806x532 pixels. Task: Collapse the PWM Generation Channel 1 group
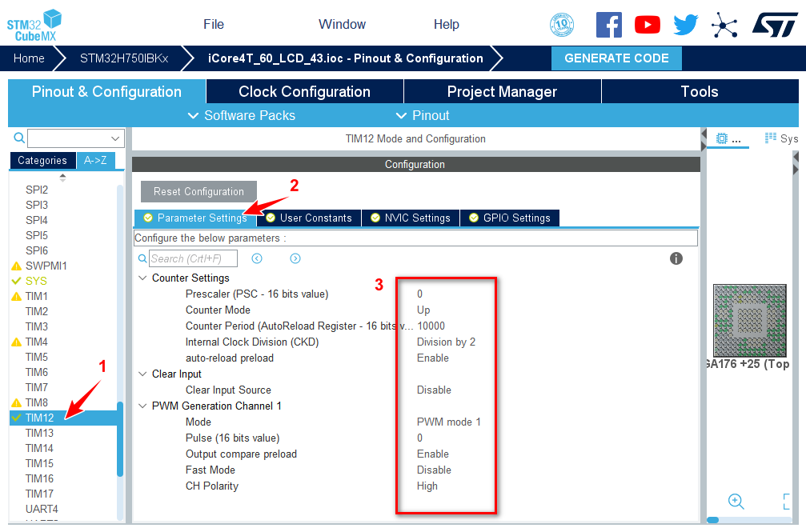coord(142,406)
